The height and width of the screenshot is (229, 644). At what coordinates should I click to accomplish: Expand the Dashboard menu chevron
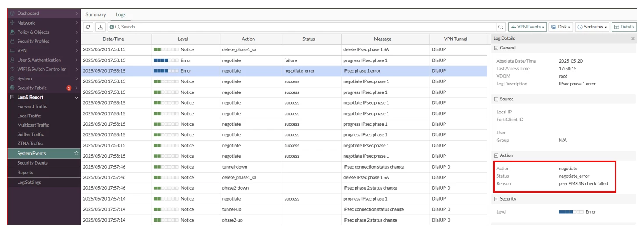(x=77, y=14)
